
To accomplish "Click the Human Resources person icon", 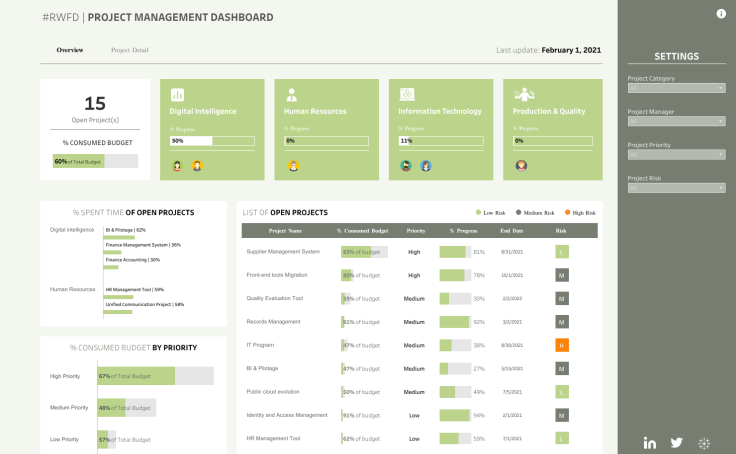I will point(291,94).
